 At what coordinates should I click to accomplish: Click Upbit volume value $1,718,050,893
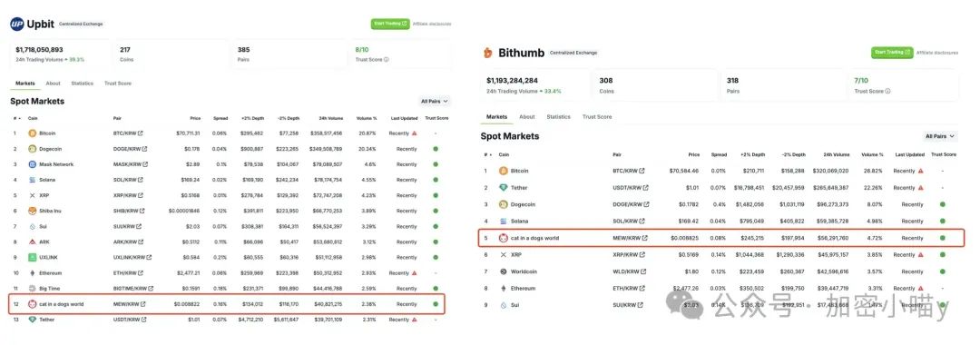[39, 49]
